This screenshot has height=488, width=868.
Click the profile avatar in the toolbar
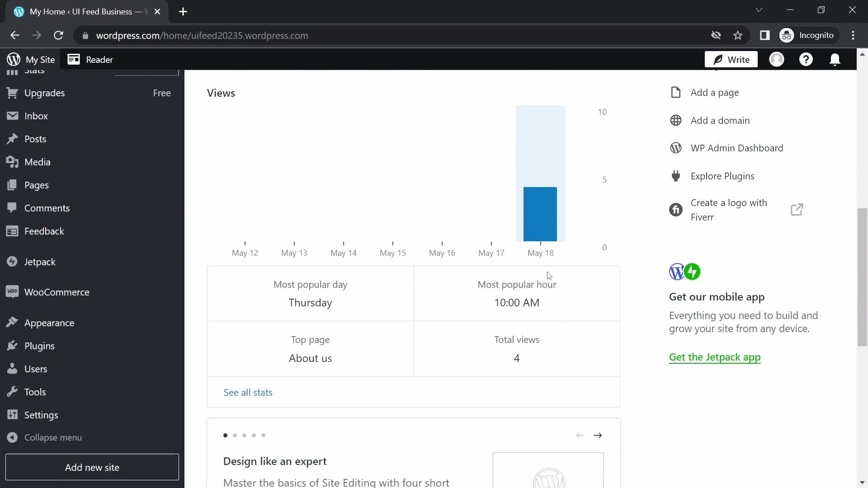click(x=777, y=59)
